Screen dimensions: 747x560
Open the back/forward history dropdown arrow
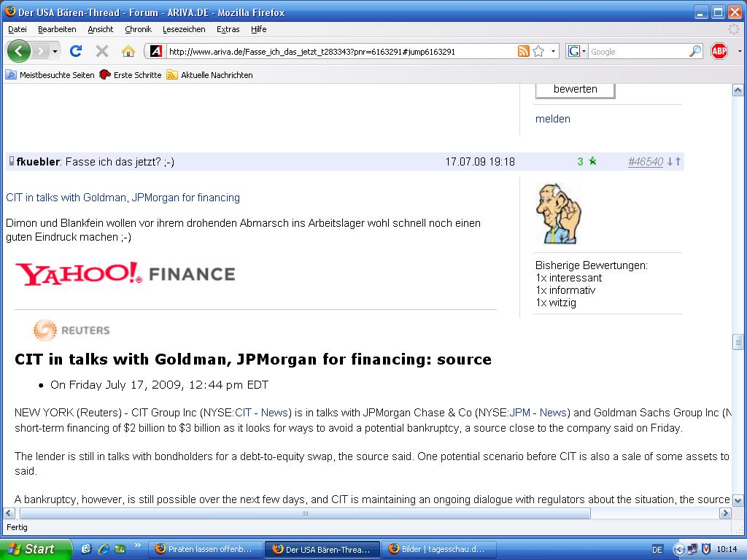point(55,51)
